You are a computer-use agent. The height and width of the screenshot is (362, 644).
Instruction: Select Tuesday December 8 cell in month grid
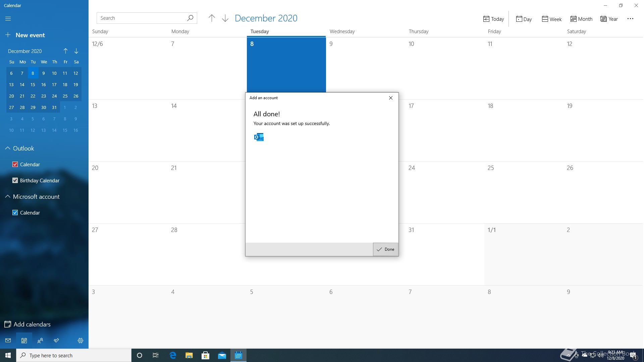pyautogui.click(x=286, y=65)
